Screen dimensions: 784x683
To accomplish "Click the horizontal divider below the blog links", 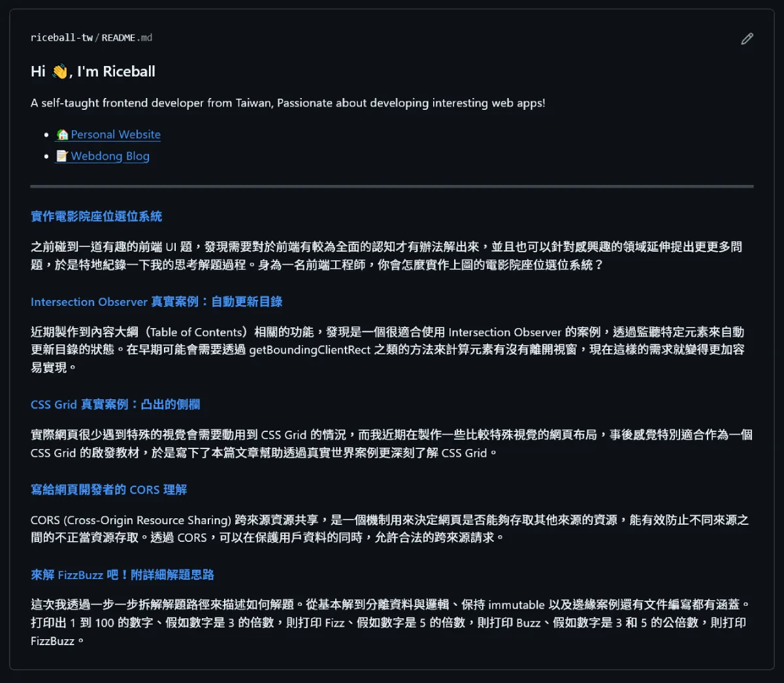I will point(392,186).
